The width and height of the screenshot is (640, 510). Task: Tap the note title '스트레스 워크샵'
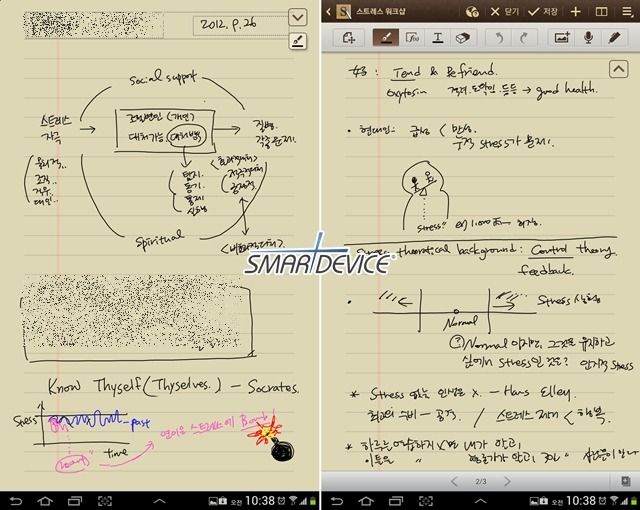pyautogui.click(x=380, y=11)
